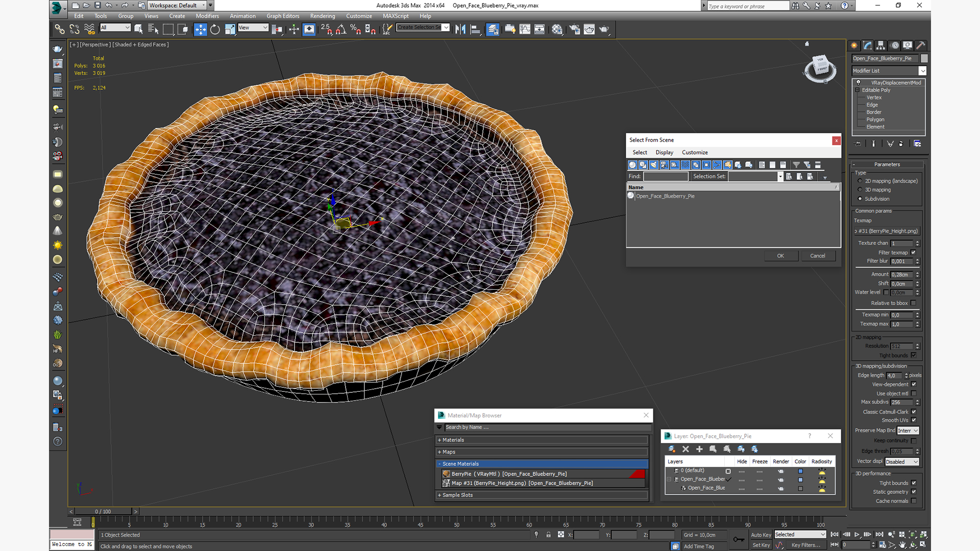The image size is (980, 551).
Task: Click the Mirror tool icon
Action: click(x=460, y=29)
